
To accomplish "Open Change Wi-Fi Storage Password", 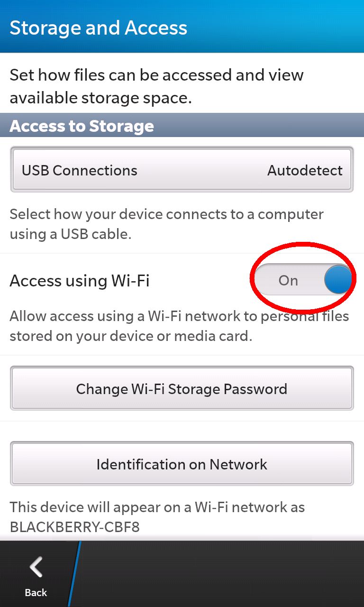I will (x=182, y=388).
